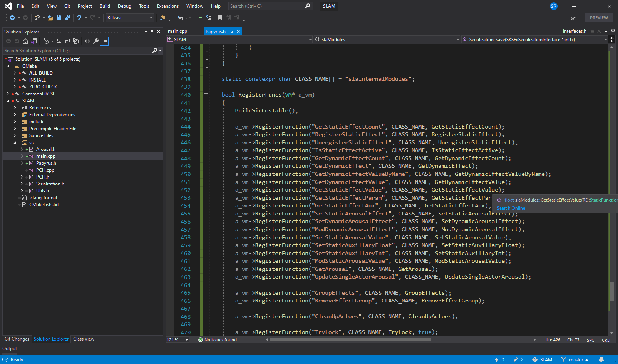The width and height of the screenshot is (618, 364).
Task: Click the main Search (Ctrl+Q) box
Action: pyautogui.click(x=271, y=6)
